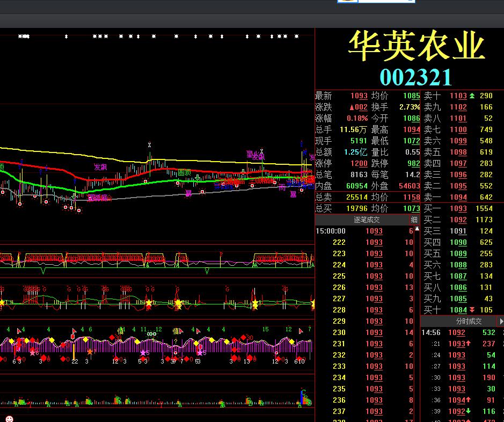Select the 买五 bid price 1089

coord(458,253)
